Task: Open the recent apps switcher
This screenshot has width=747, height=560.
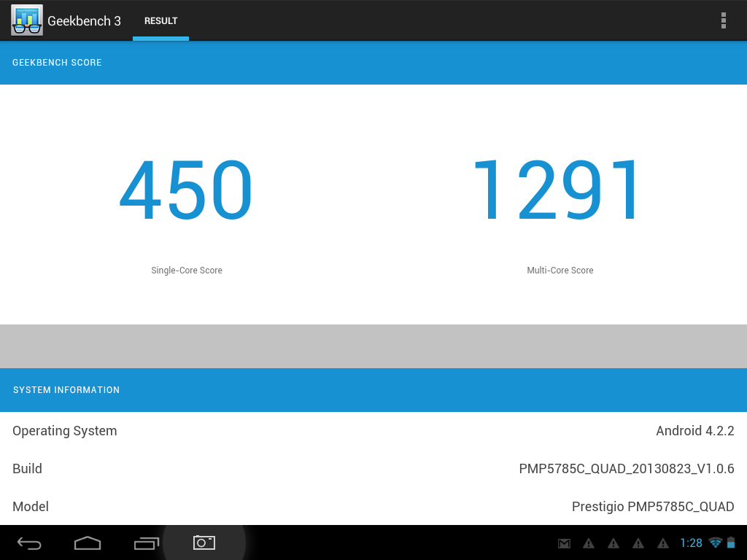Action: click(146, 542)
